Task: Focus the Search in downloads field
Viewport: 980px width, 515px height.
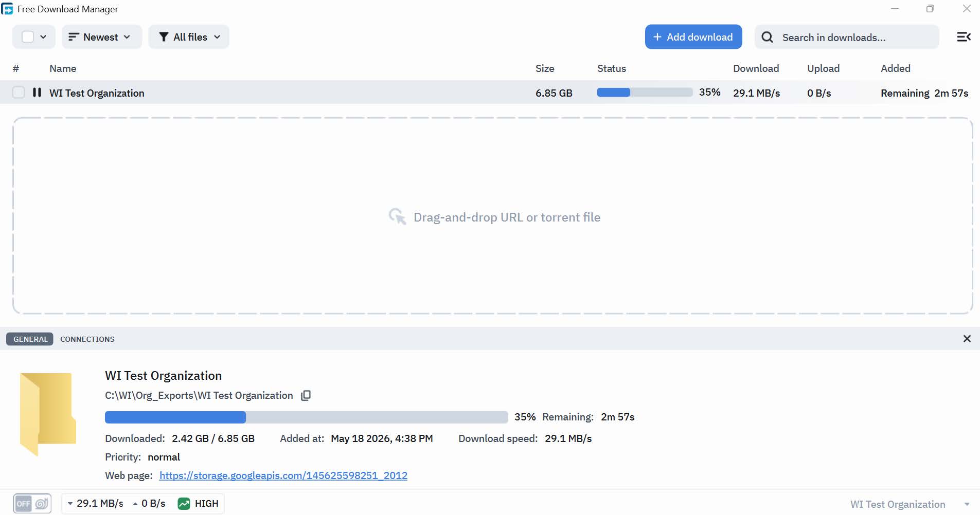Action: [x=846, y=37]
